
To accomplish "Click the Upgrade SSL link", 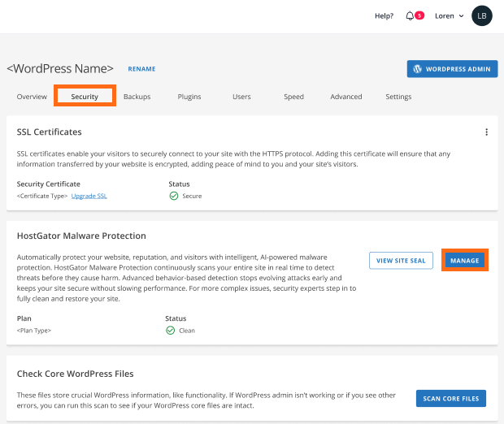I will click(x=89, y=196).
